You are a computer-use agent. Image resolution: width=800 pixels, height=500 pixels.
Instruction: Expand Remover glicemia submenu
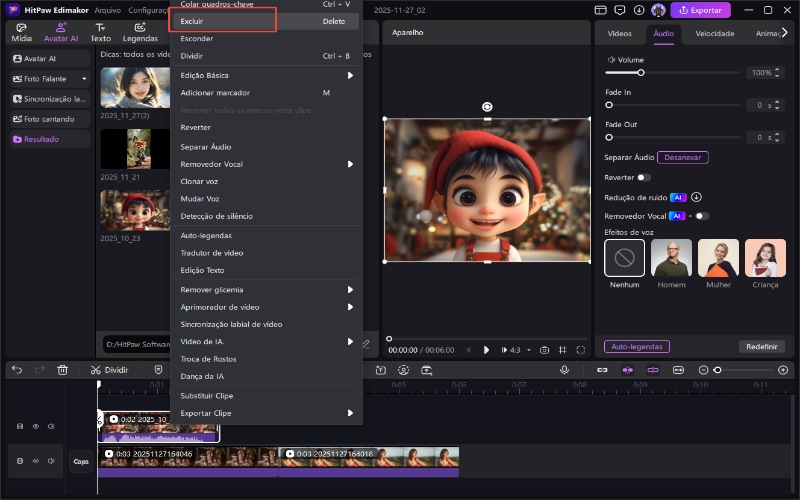350,290
